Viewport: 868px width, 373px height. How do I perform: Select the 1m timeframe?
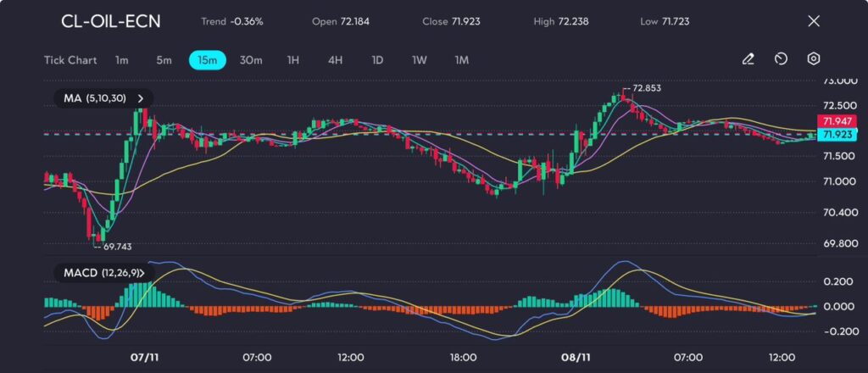122,60
